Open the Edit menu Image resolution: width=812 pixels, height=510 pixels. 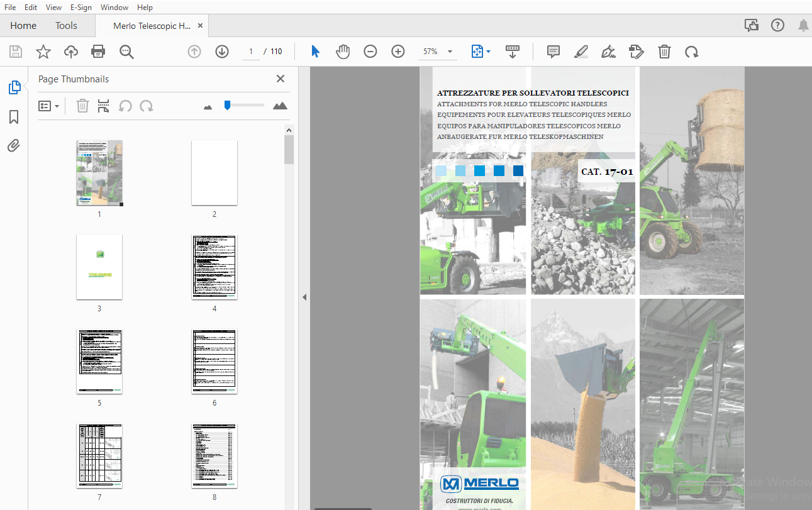tap(31, 8)
